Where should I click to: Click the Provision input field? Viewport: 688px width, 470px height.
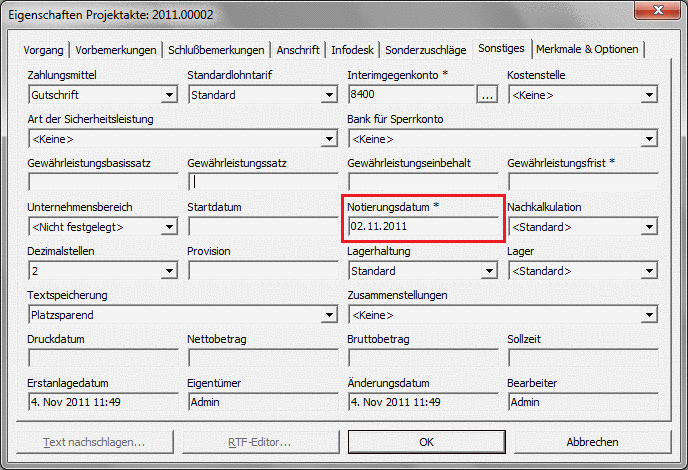point(263,270)
